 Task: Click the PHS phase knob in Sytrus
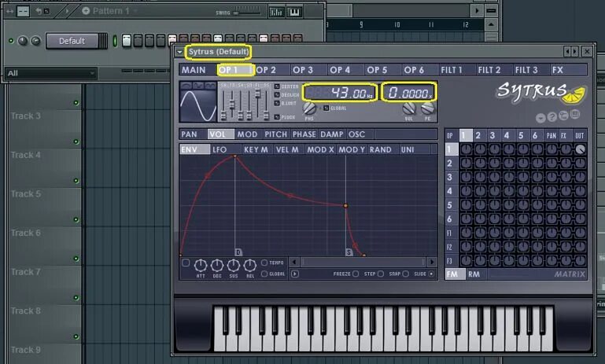point(309,108)
